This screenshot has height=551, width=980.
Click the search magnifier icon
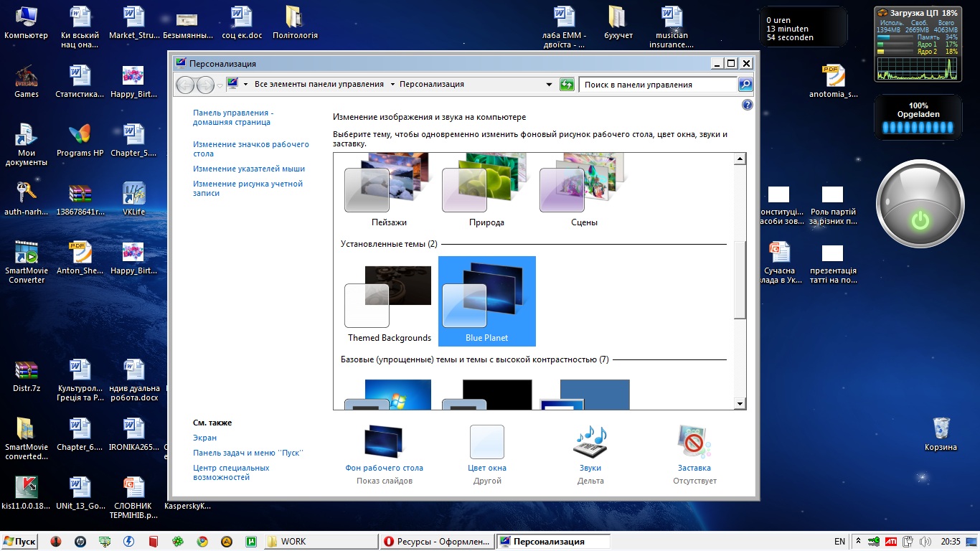pyautogui.click(x=745, y=85)
